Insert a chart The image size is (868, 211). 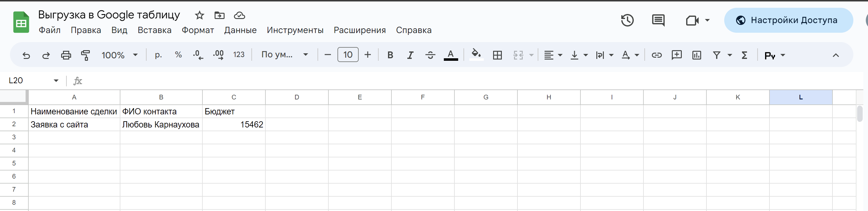coord(696,55)
